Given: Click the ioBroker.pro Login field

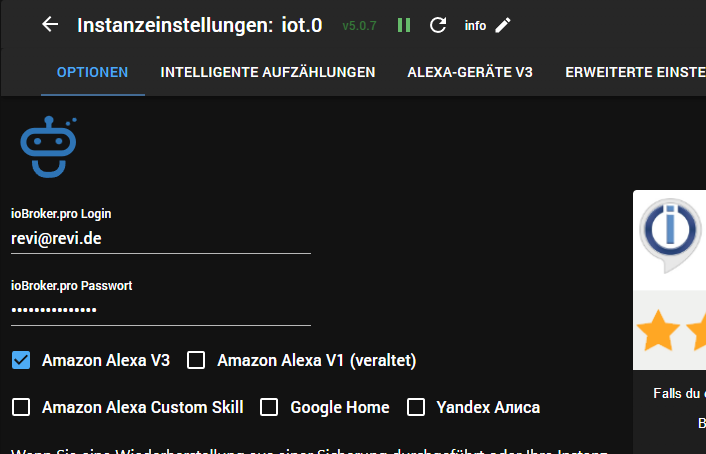Looking at the screenshot, I should [160, 239].
